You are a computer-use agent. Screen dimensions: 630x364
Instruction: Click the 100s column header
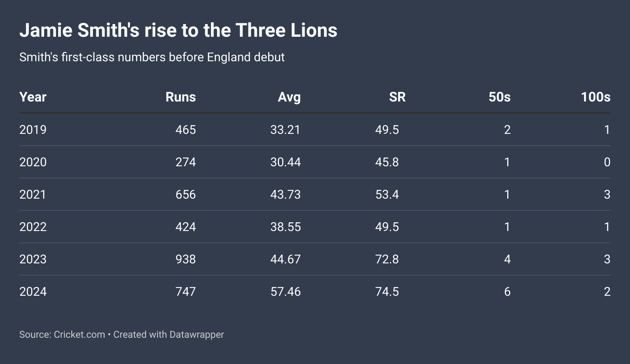pyautogui.click(x=595, y=97)
